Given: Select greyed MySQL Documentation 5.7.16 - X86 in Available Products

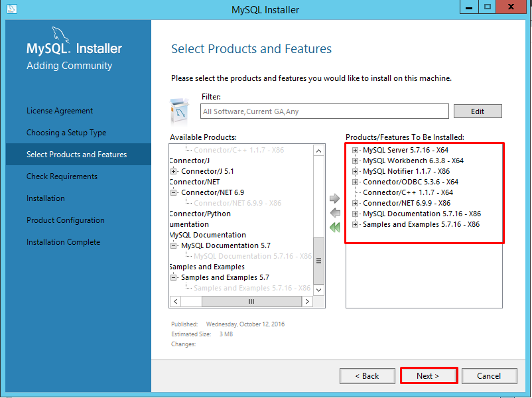Looking at the screenshot, I should tap(253, 256).
